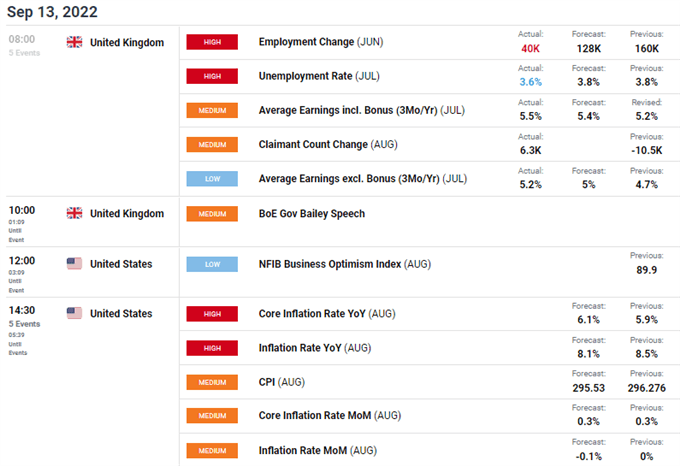Click the 10:00 time label
680x466 pixels.
22,210
